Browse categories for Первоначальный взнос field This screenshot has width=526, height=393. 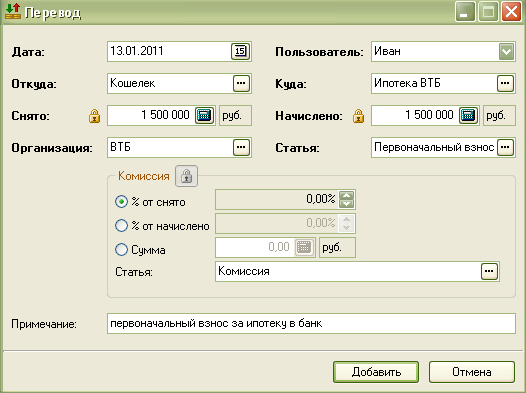pos(506,148)
